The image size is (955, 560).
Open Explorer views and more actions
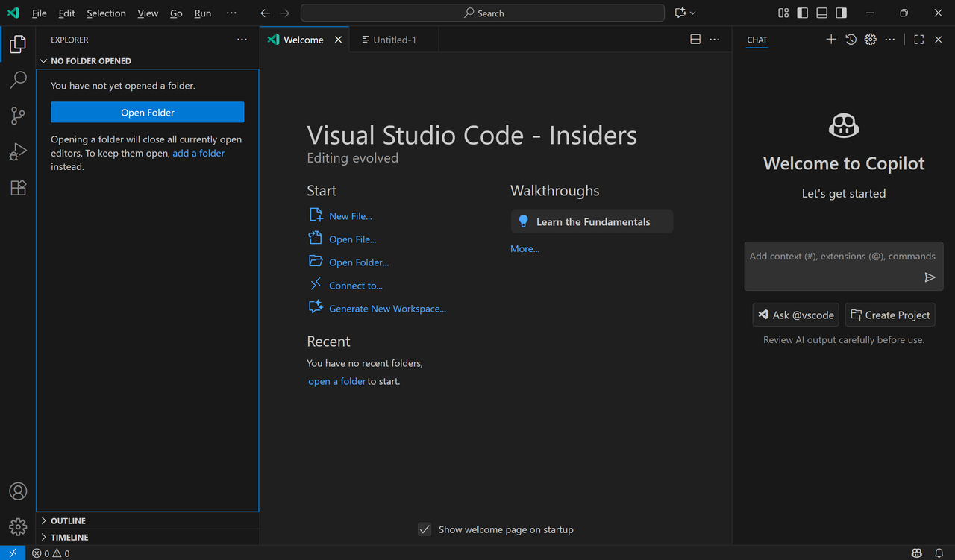point(242,40)
